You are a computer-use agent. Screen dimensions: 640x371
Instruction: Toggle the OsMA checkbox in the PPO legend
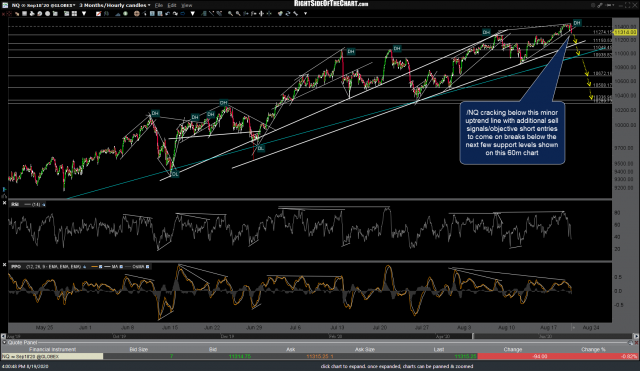tap(147, 267)
